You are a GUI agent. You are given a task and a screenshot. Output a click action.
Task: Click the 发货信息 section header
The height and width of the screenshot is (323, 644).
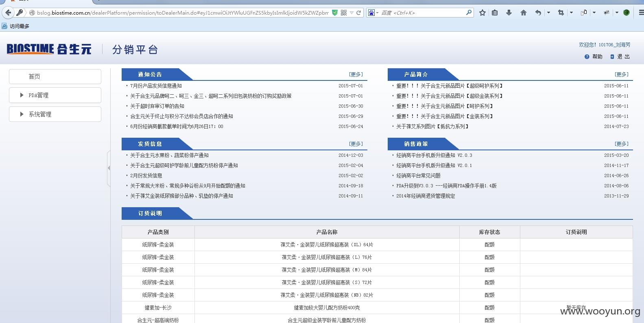pyautogui.click(x=150, y=144)
